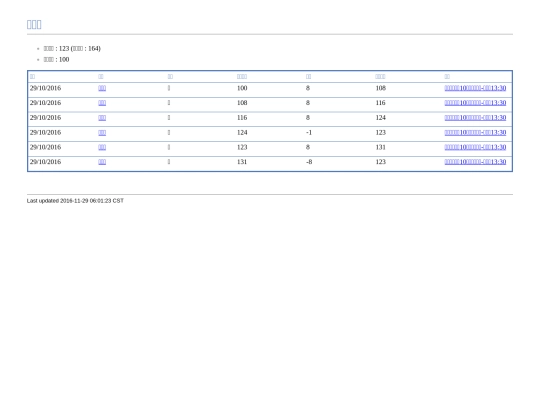540x405 pixels.
Task: Follow the 13:30 event link in the row starting at 108
Action: pos(475,103)
